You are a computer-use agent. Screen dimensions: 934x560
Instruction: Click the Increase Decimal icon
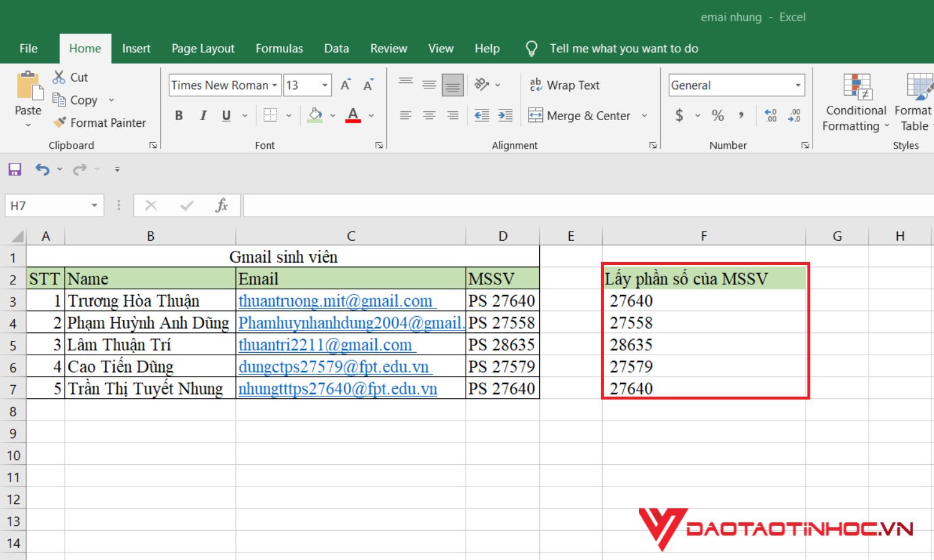click(770, 115)
